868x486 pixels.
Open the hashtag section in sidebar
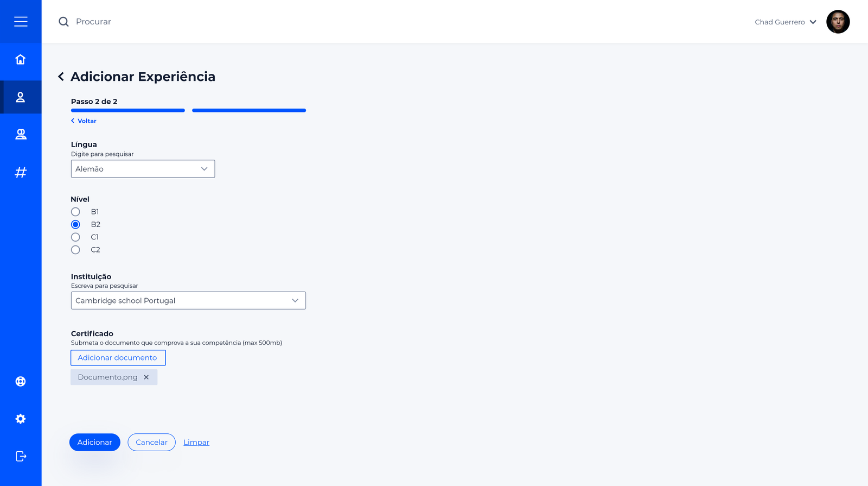click(x=21, y=173)
